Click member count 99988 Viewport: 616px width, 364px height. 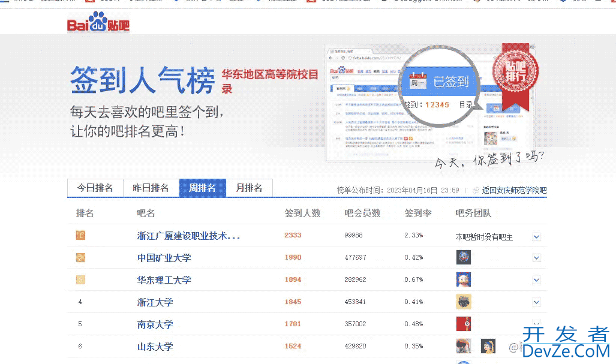tap(353, 235)
